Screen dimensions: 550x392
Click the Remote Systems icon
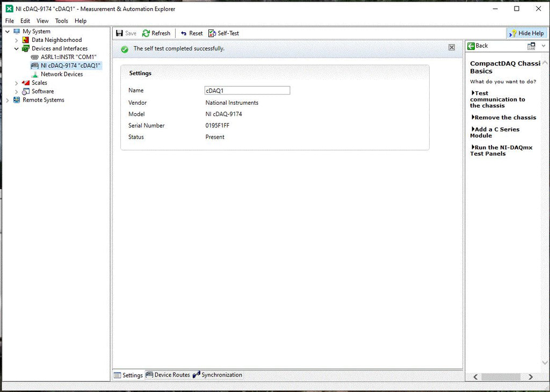tap(17, 100)
